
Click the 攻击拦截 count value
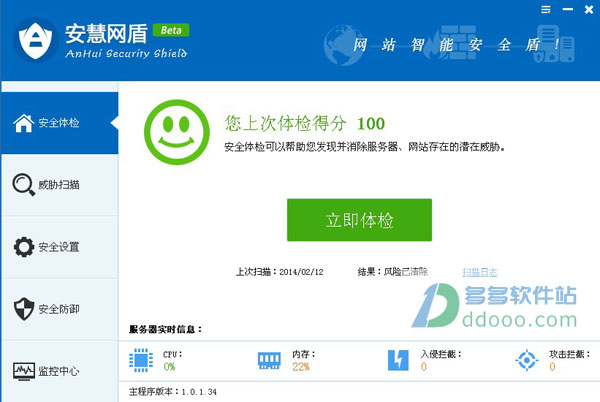[552, 367]
